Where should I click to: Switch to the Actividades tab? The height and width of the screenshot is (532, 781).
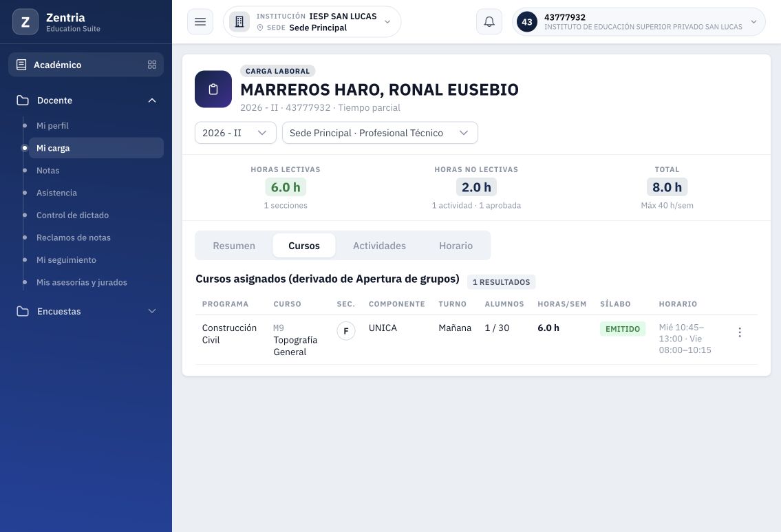click(x=380, y=246)
